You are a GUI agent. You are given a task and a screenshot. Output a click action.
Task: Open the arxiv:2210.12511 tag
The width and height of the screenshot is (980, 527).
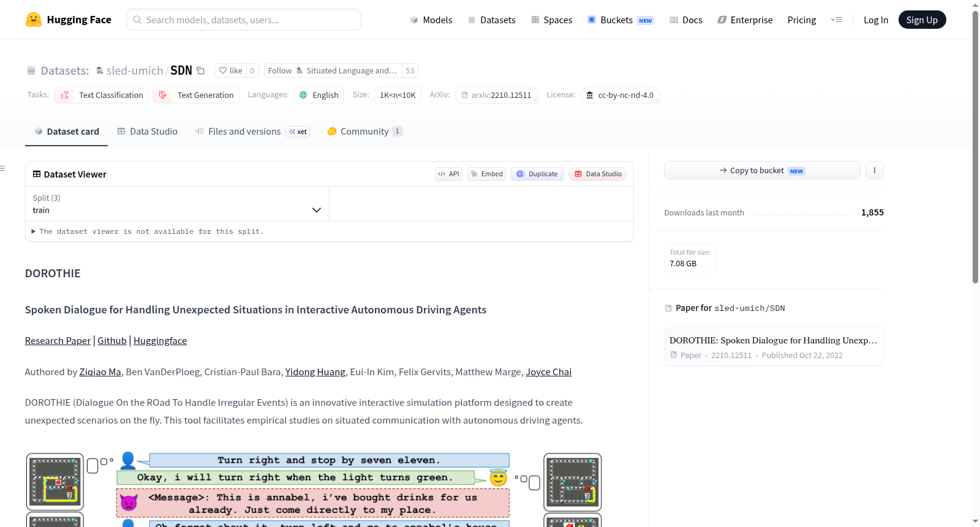click(497, 95)
